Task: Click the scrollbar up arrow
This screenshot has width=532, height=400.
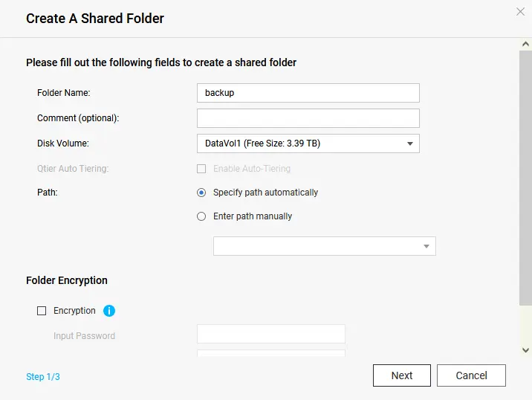Action: [525, 44]
